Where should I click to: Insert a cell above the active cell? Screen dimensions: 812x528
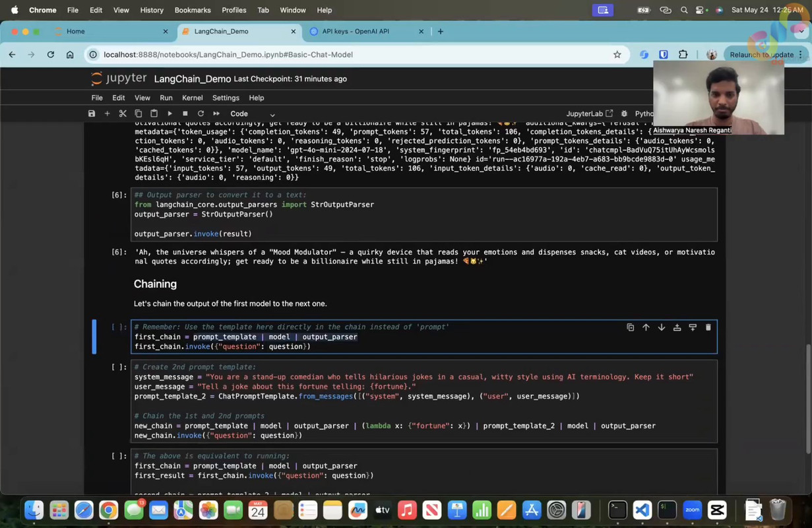(677, 327)
